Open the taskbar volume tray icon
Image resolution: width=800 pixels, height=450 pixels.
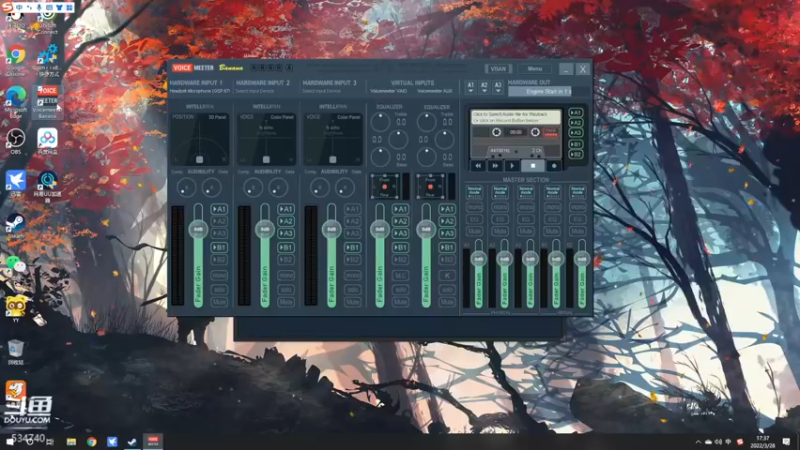point(718,442)
